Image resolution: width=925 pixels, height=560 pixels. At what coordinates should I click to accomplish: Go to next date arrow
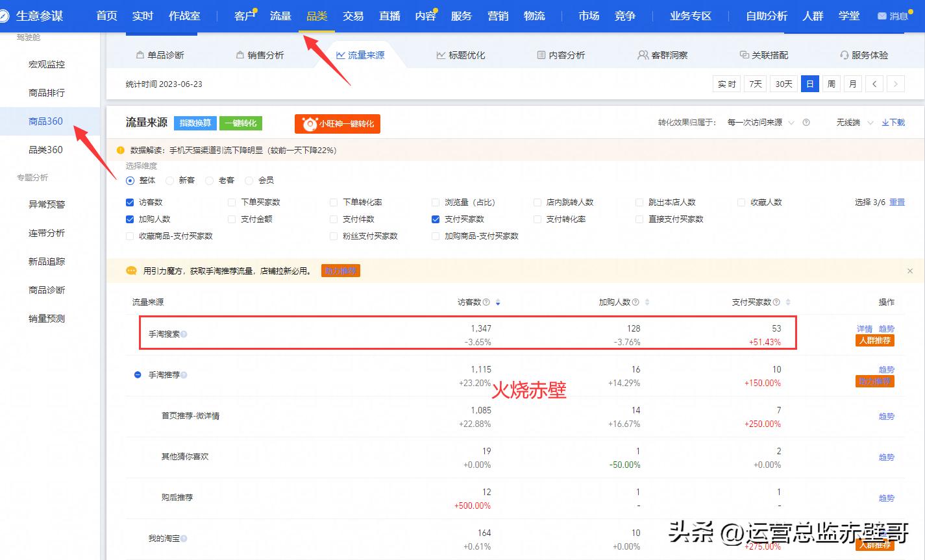click(x=896, y=84)
